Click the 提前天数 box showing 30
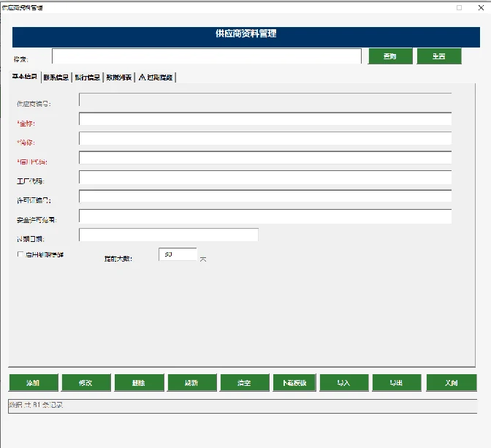The height and width of the screenshot is (448, 491). (178, 254)
